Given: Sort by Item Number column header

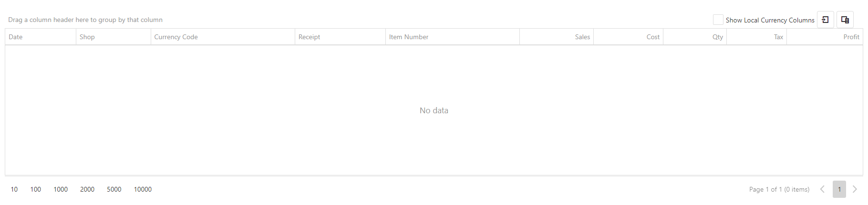Looking at the screenshot, I should click(453, 37).
